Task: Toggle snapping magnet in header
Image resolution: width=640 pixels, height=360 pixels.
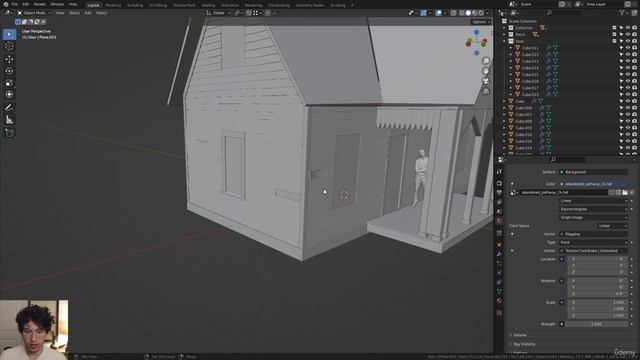Action: [248, 13]
